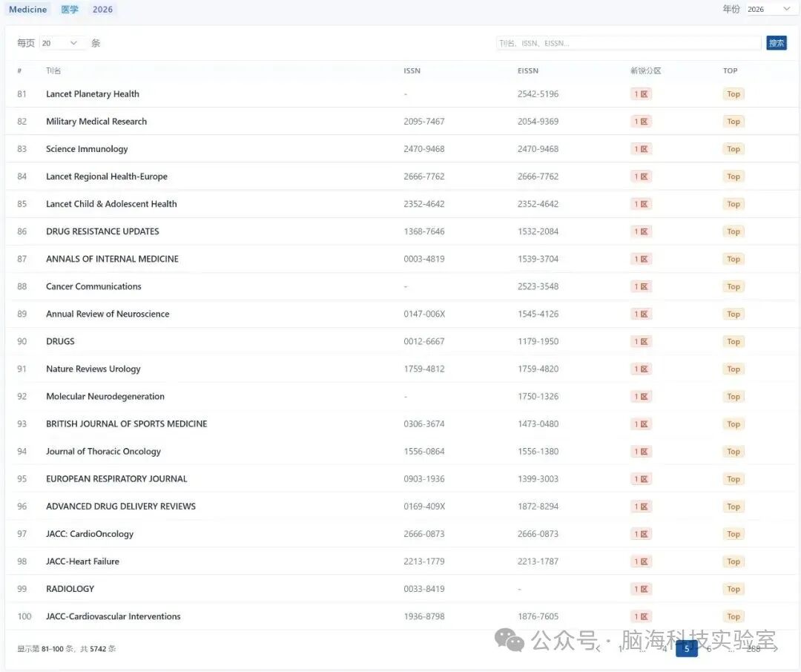
Task: Select the 医学 tag
Action: 70,9
